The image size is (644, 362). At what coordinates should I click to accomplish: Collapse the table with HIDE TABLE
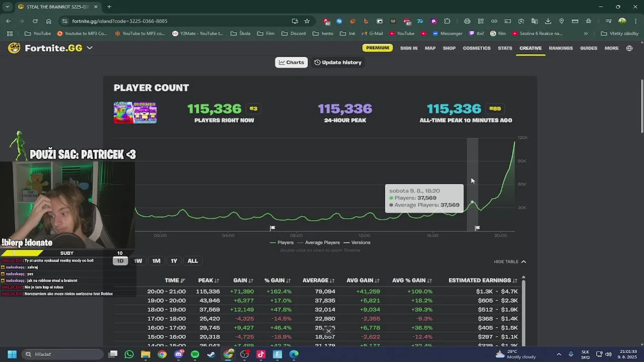(x=510, y=261)
